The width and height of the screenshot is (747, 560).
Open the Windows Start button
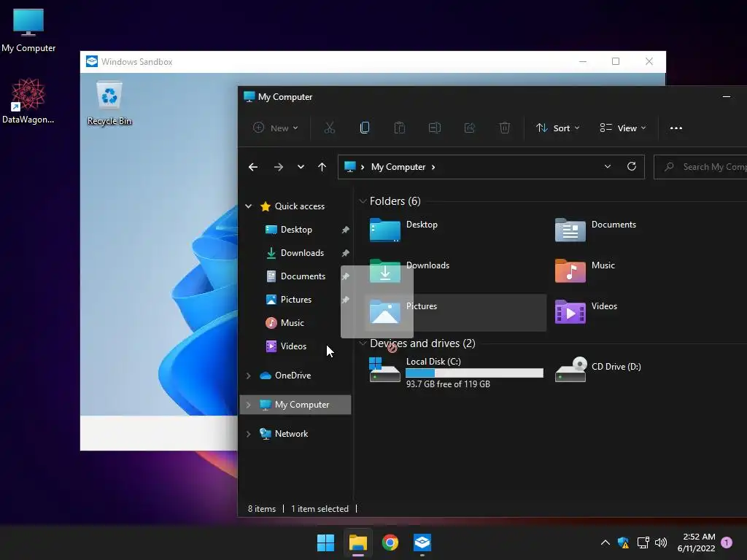pos(326,542)
